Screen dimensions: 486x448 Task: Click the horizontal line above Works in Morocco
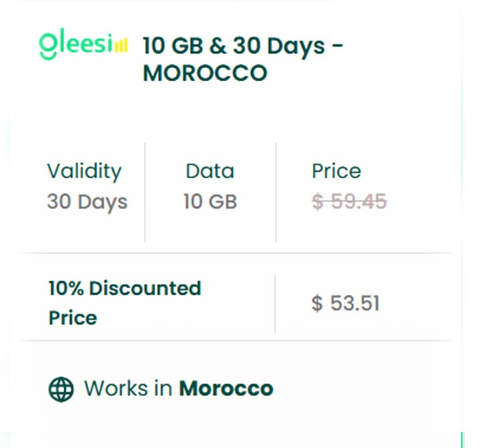pos(235,341)
